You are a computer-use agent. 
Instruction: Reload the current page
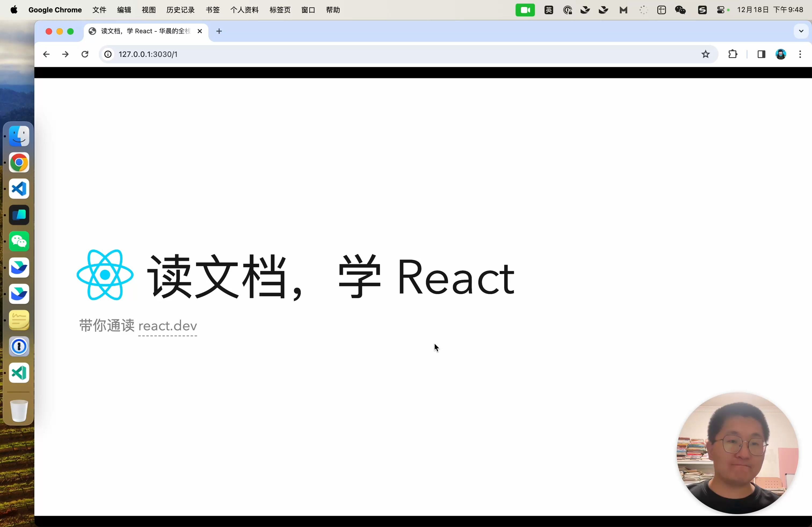point(85,54)
